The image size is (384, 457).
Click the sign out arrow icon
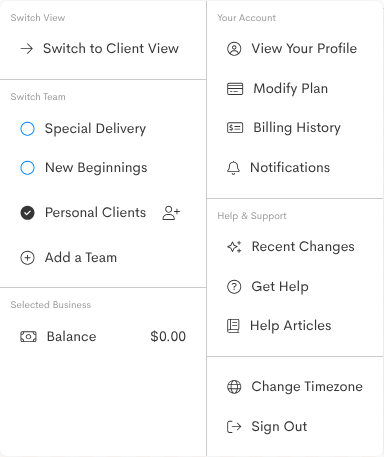(234, 426)
